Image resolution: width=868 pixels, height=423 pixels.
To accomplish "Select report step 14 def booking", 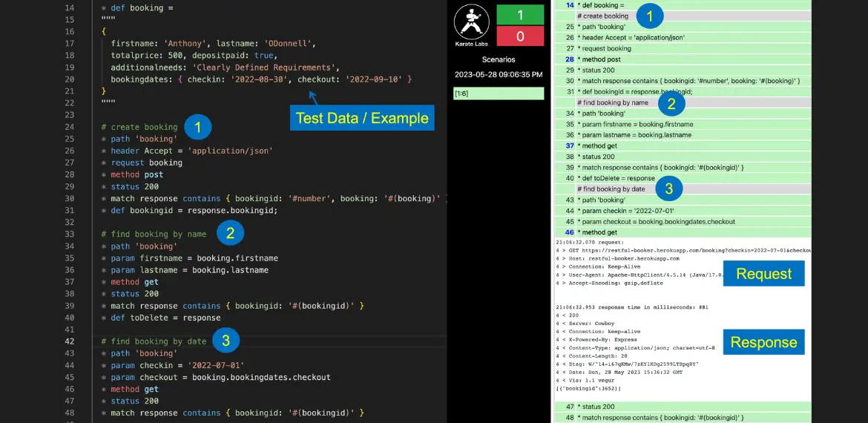I will point(604,5).
